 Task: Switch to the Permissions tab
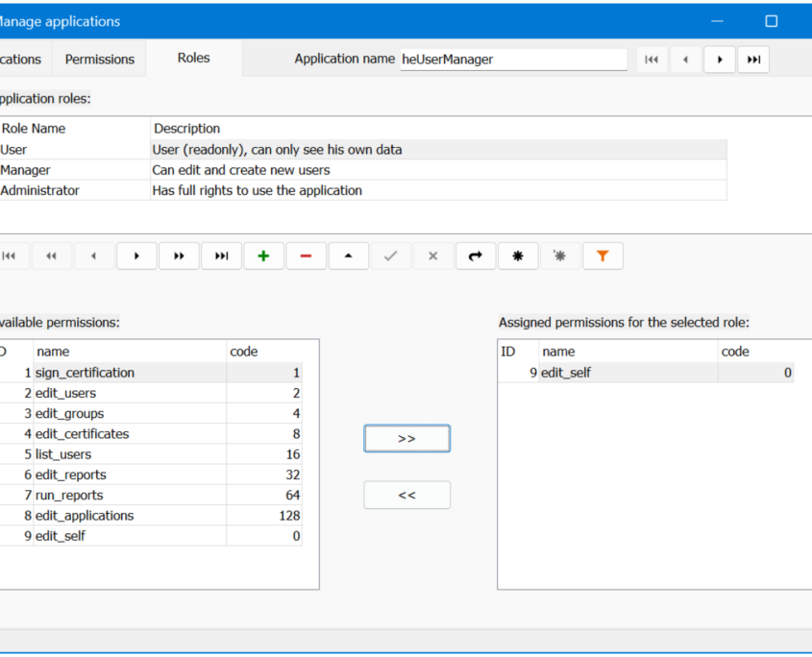99,59
